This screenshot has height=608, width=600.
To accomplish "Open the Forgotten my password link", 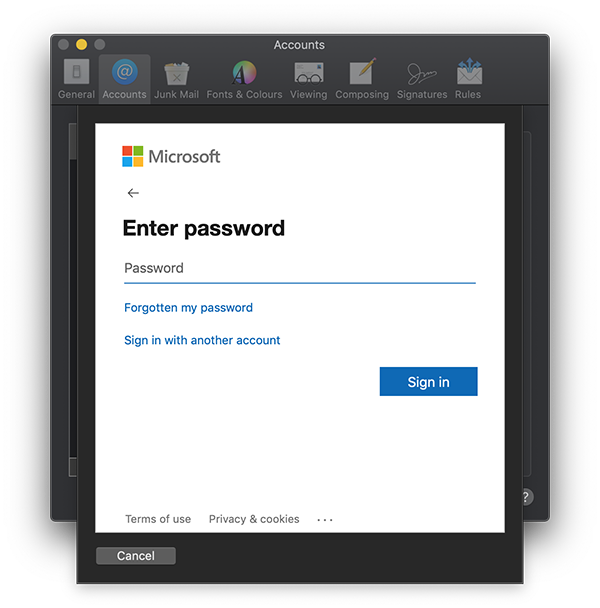I will pos(188,308).
